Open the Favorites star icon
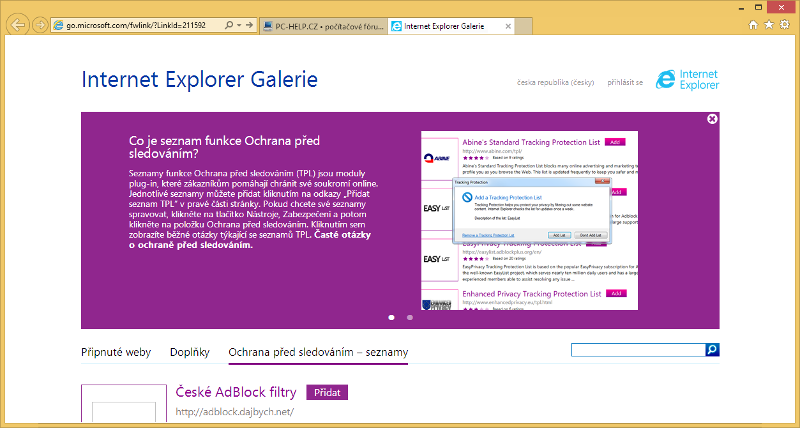This screenshot has width=800, height=428. pyautogui.click(x=770, y=23)
